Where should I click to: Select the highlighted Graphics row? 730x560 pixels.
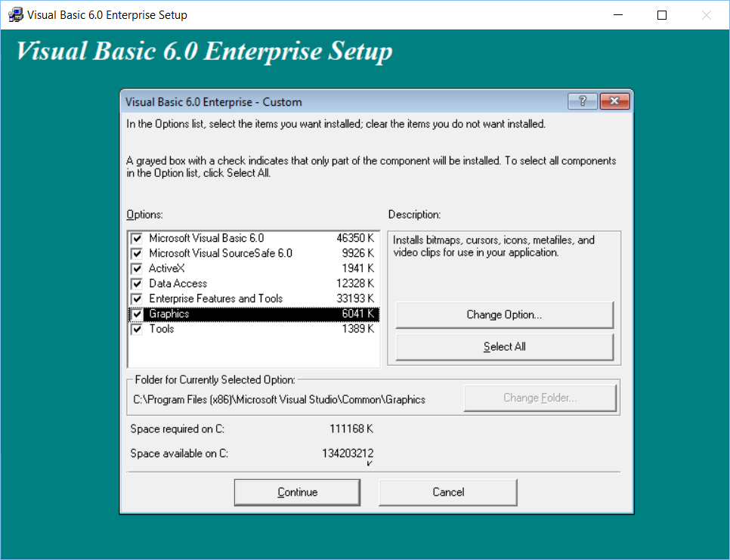pyautogui.click(x=254, y=314)
